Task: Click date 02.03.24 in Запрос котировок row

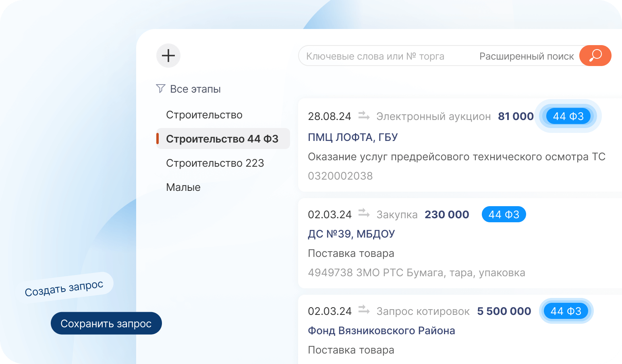Action: pyautogui.click(x=330, y=311)
